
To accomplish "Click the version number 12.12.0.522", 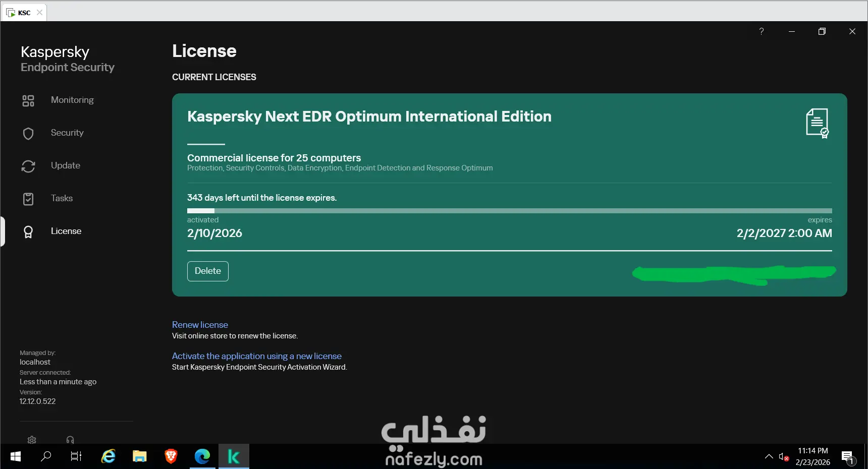I will click(x=37, y=401).
